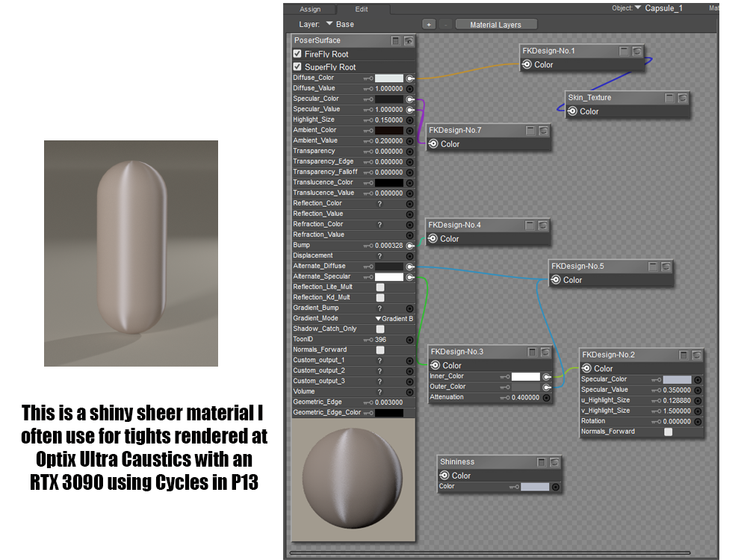Click Diffuse_Color output plug
This screenshot has width=747, height=560.
pos(409,78)
